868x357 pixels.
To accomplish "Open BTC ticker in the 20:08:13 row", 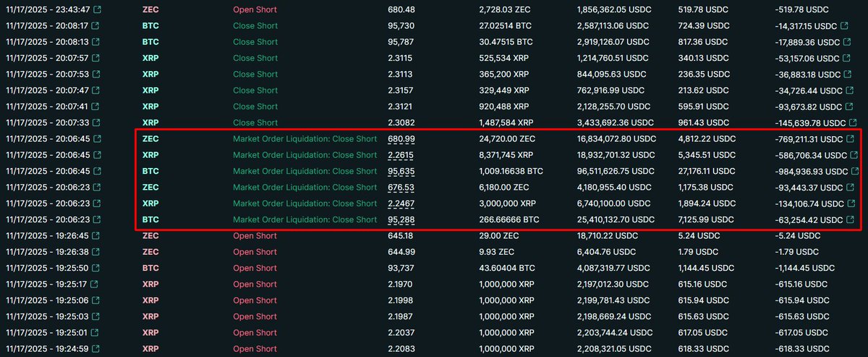I will tap(150, 42).
